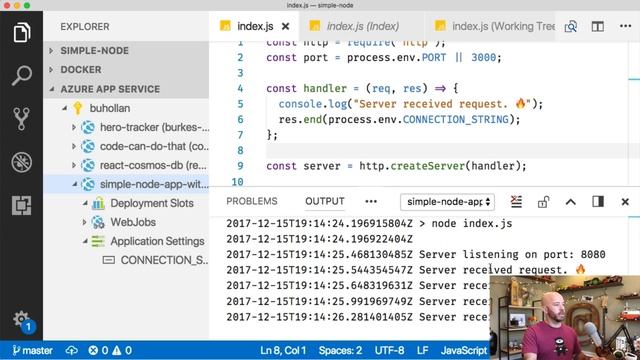Click the hero-tracker app service icon
640x360 pixels.
[88, 127]
